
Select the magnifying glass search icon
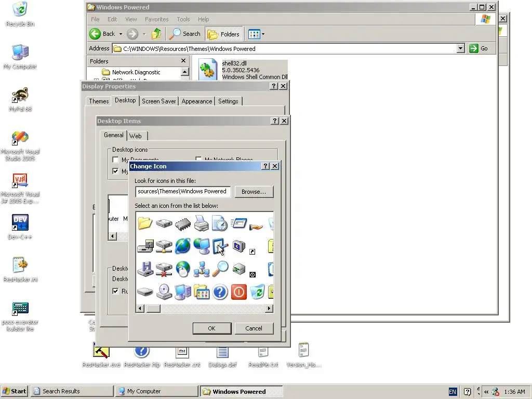coord(220,269)
